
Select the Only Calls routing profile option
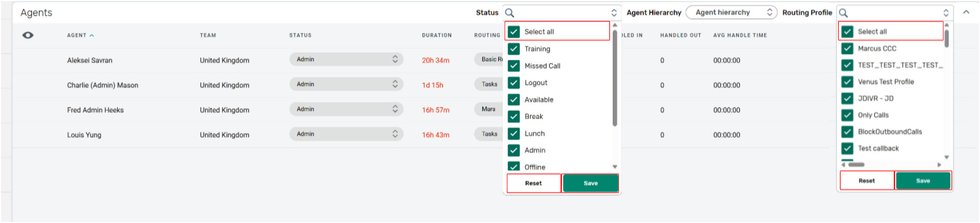pos(873,115)
